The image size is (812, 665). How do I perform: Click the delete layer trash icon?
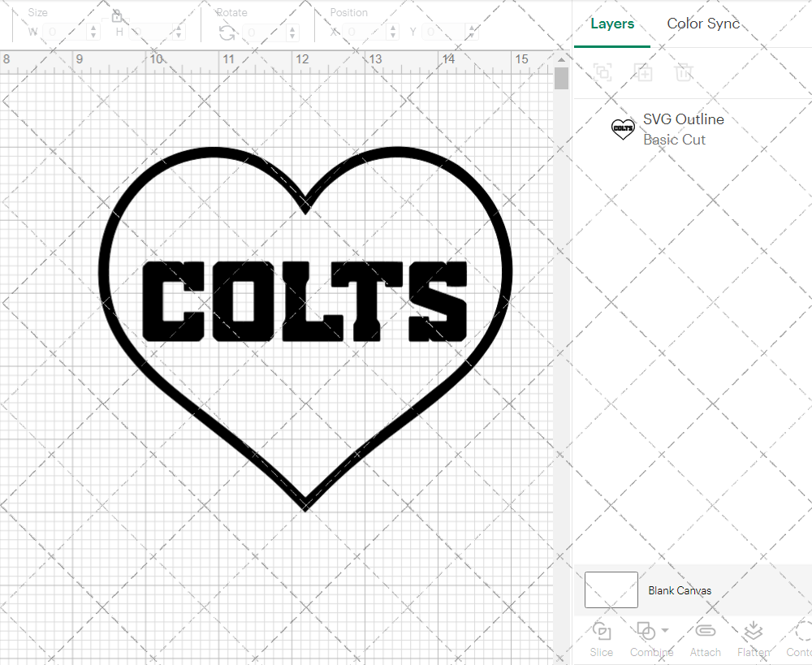[x=685, y=72]
